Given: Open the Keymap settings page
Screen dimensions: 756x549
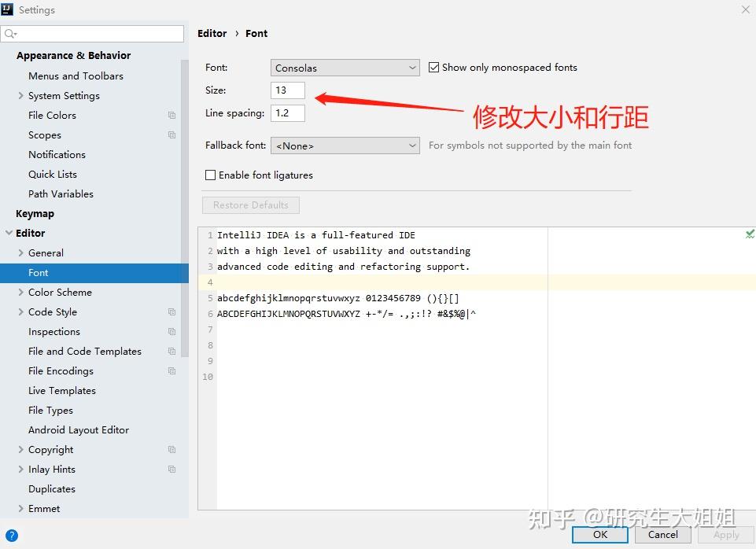Looking at the screenshot, I should pyautogui.click(x=35, y=213).
